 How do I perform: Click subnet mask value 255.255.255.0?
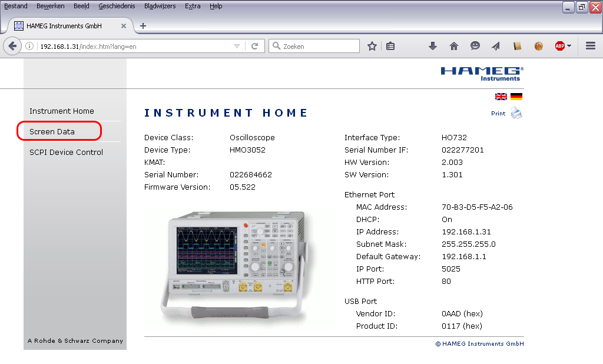point(468,244)
